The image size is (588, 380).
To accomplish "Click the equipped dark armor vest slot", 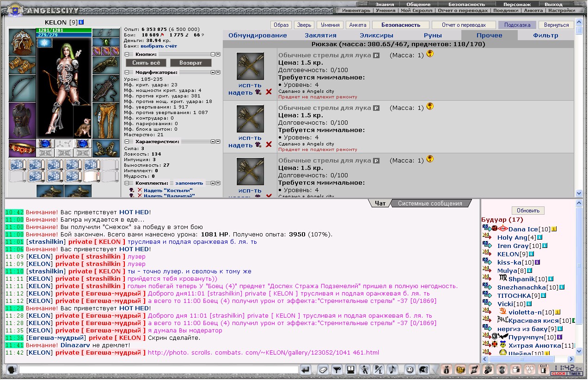I will click(22, 120).
